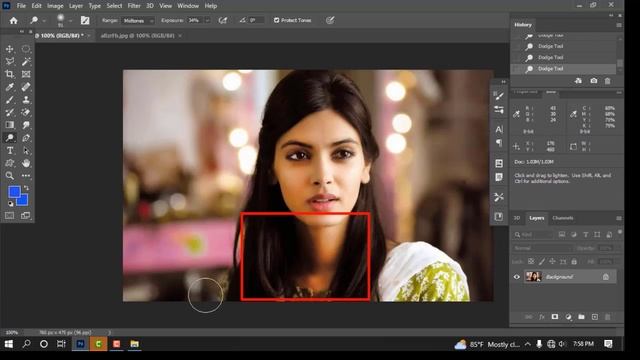Change screen mode button

(26, 216)
